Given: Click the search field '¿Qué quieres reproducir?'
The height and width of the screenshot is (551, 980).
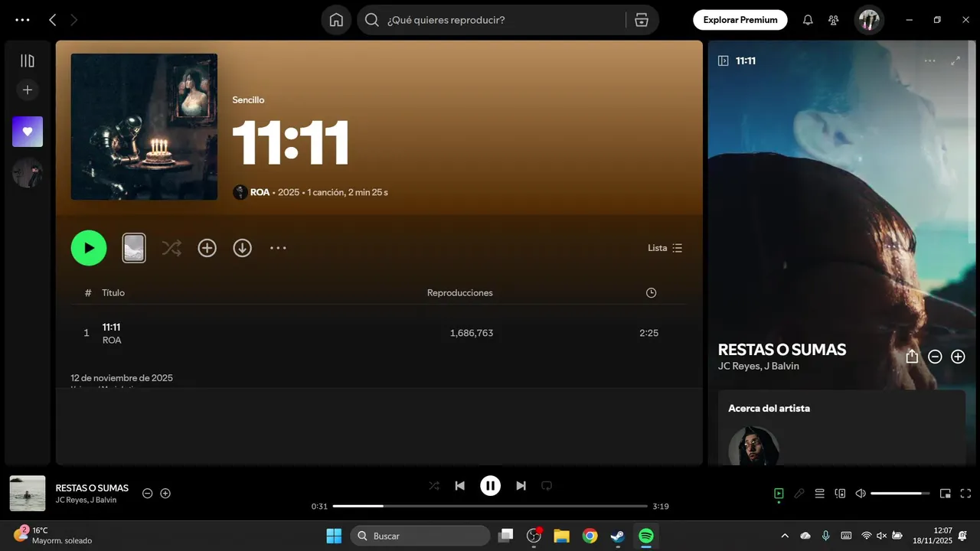Looking at the screenshot, I should pyautogui.click(x=490, y=20).
